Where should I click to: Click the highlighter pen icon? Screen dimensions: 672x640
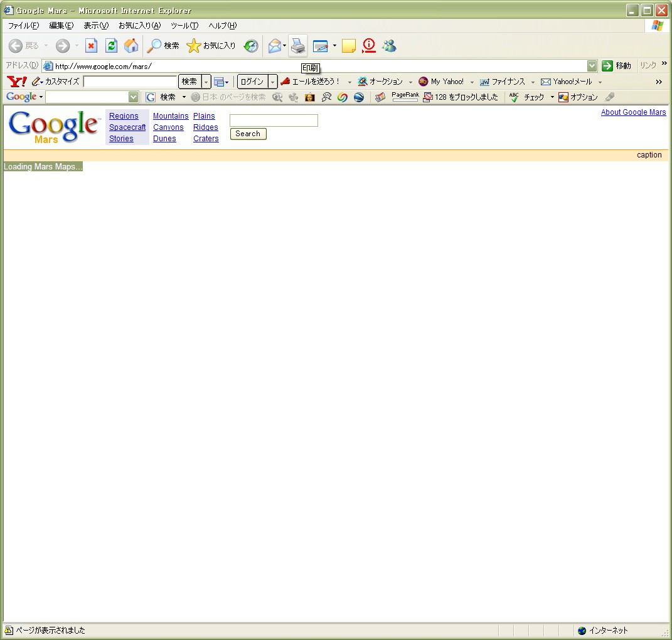pos(610,97)
